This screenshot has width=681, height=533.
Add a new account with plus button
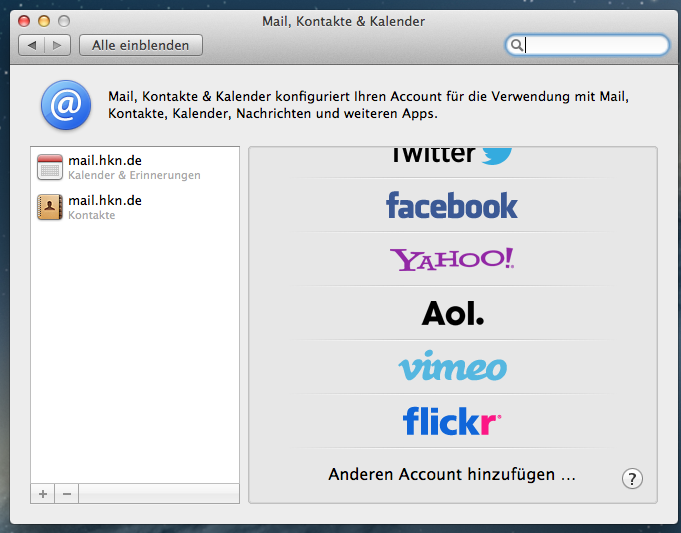[x=43, y=494]
